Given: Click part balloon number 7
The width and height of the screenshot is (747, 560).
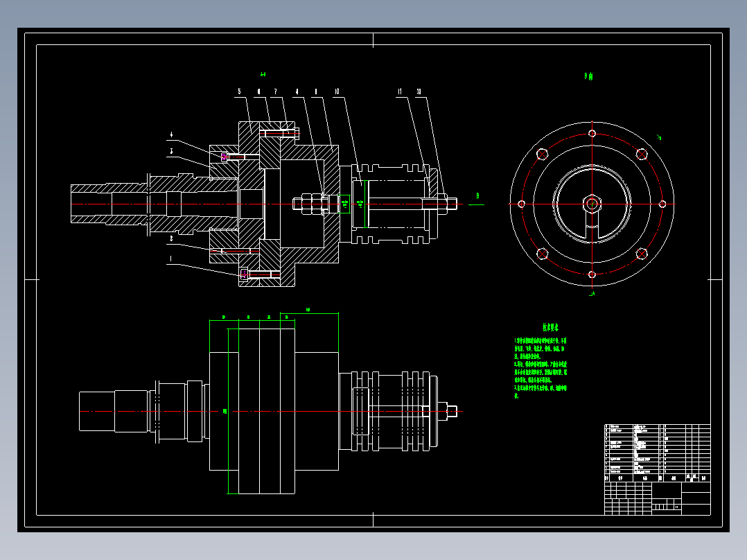Looking at the screenshot, I should point(275,91).
